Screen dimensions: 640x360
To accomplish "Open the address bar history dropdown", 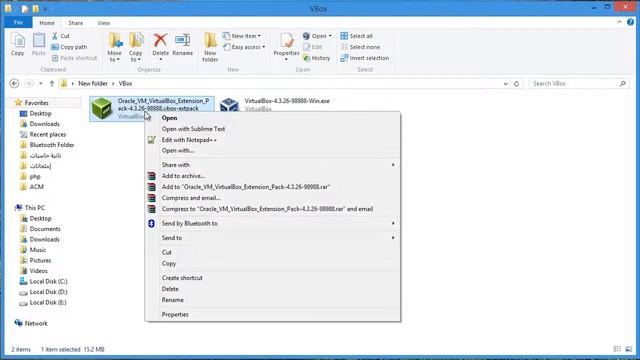I will 505,84.
